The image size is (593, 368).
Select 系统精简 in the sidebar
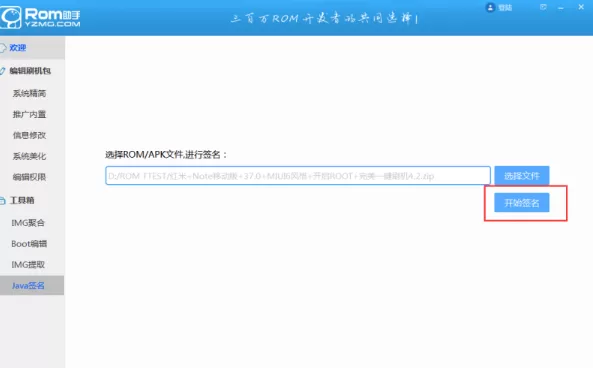(29, 93)
